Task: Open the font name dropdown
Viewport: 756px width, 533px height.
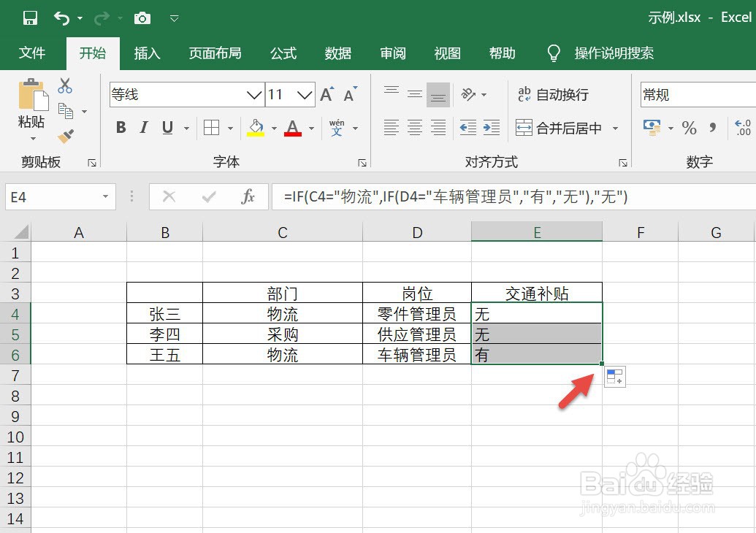Action: pos(254,94)
